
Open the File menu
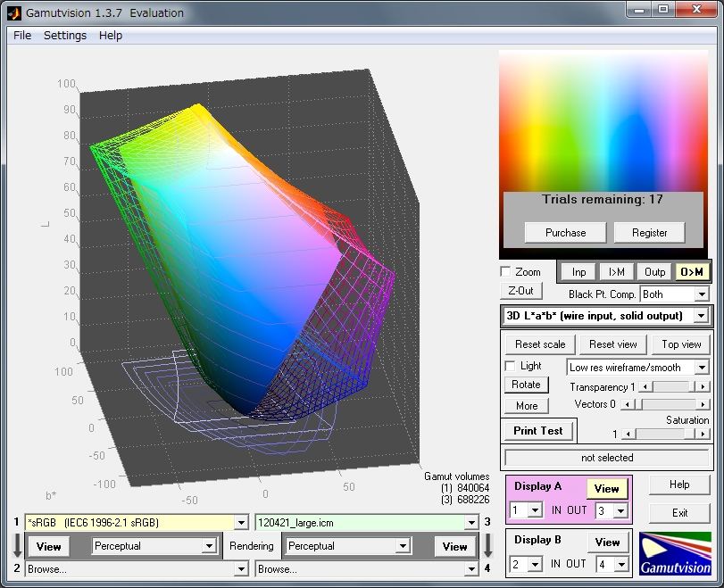click(22, 36)
